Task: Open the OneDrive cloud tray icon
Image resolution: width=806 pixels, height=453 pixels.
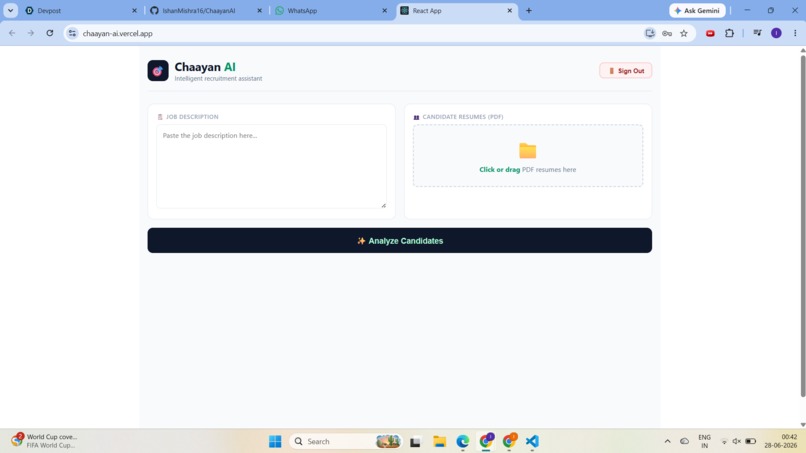Action: [685, 441]
